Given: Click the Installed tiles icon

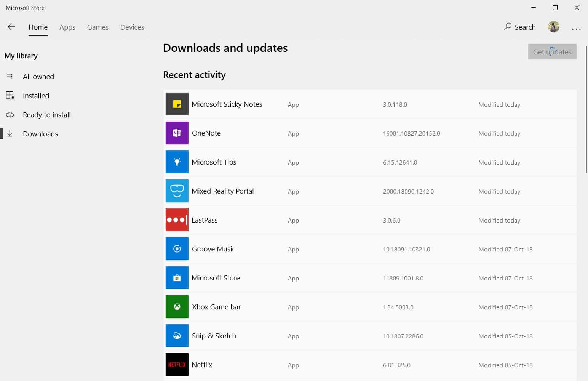Looking at the screenshot, I should 10,95.
